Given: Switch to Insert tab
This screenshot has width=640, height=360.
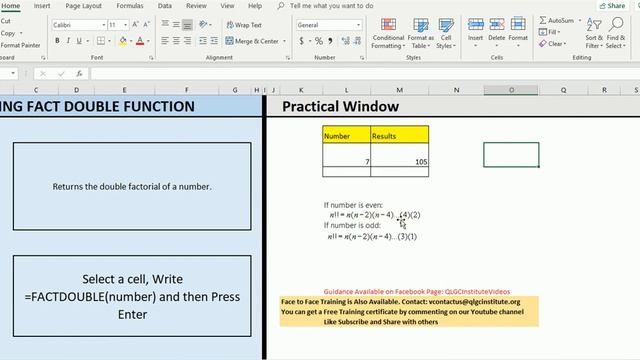Looking at the screenshot, I should (42, 6).
